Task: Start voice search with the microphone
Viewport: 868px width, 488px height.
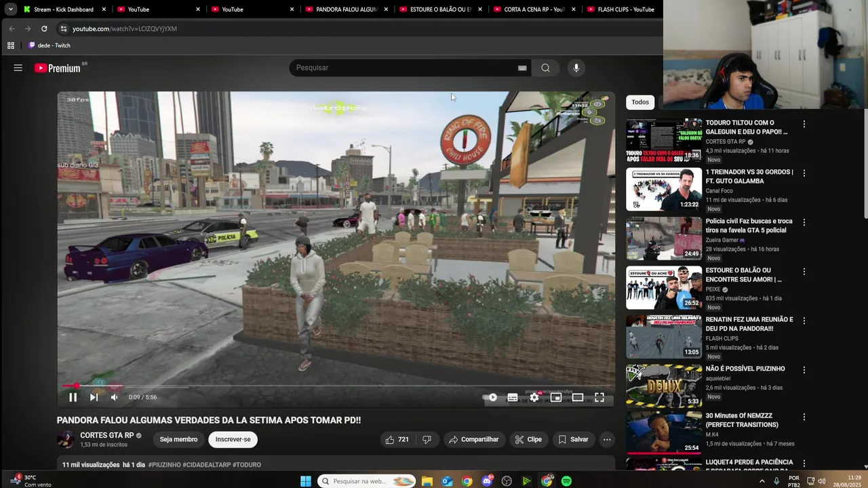Action: (576, 68)
